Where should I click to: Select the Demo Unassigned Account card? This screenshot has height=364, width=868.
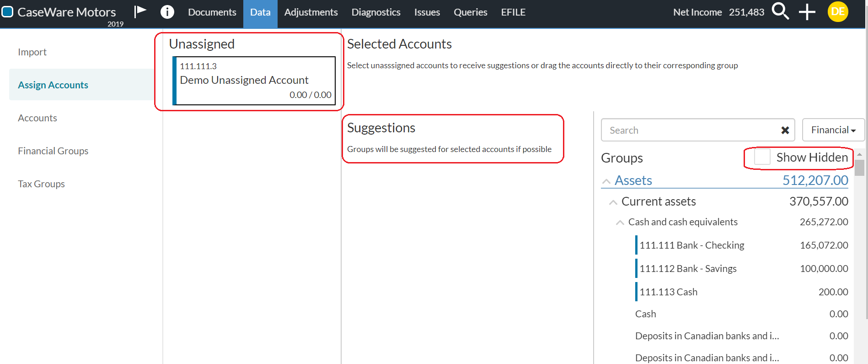pyautogui.click(x=254, y=81)
